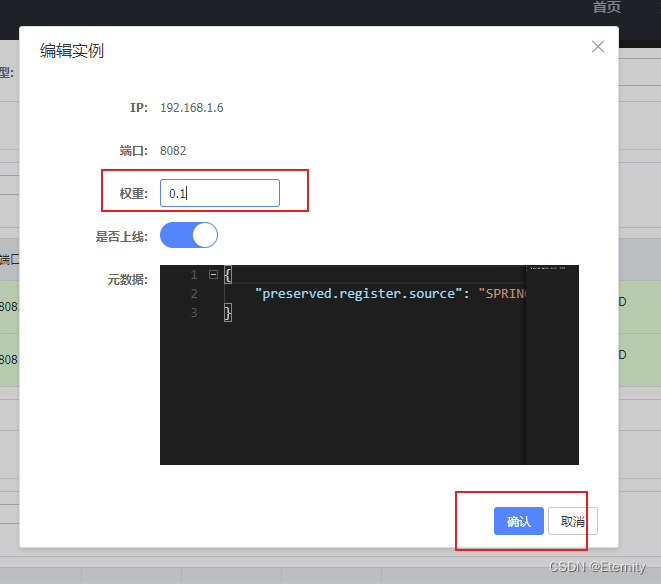The width and height of the screenshot is (661, 584).
Task: Select the port value 8082
Action: 173,151
